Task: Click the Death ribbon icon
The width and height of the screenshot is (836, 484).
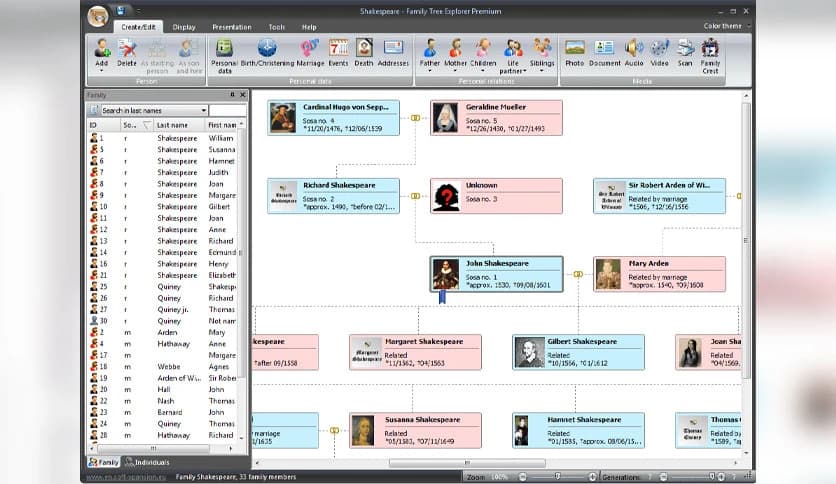Action: pyautogui.click(x=364, y=49)
